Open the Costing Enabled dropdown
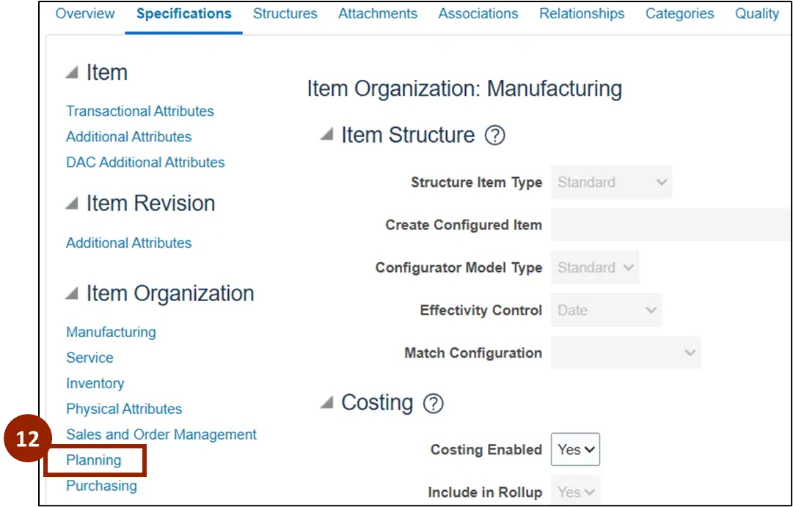This screenshot has height=507, width=793. click(x=575, y=450)
